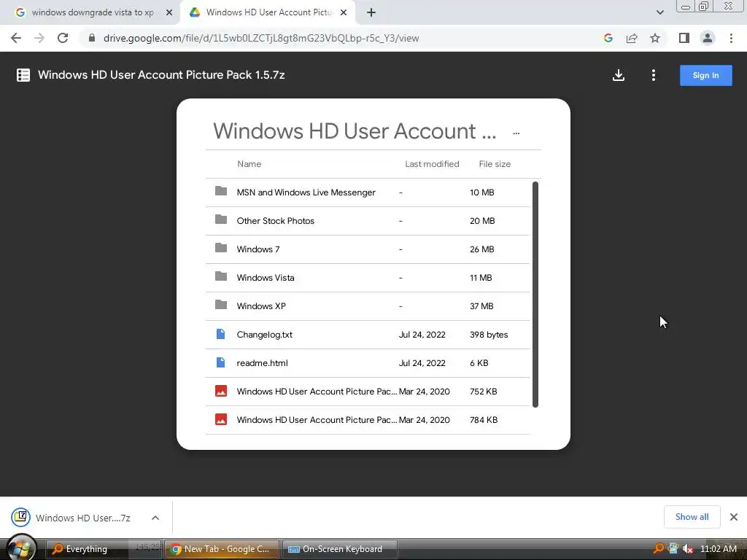This screenshot has width=747, height=560.
Task: Open the Drive viewer three-dot menu
Action: coord(653,75)
